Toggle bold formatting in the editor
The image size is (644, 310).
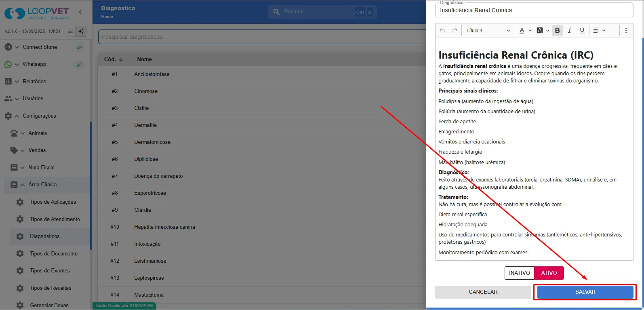pos(558,31)
